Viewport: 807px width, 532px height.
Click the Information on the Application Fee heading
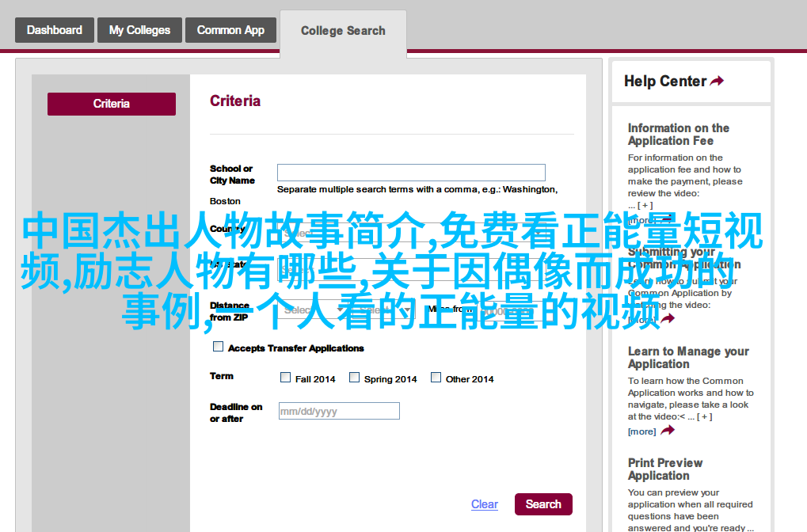(x=679, y=135)
